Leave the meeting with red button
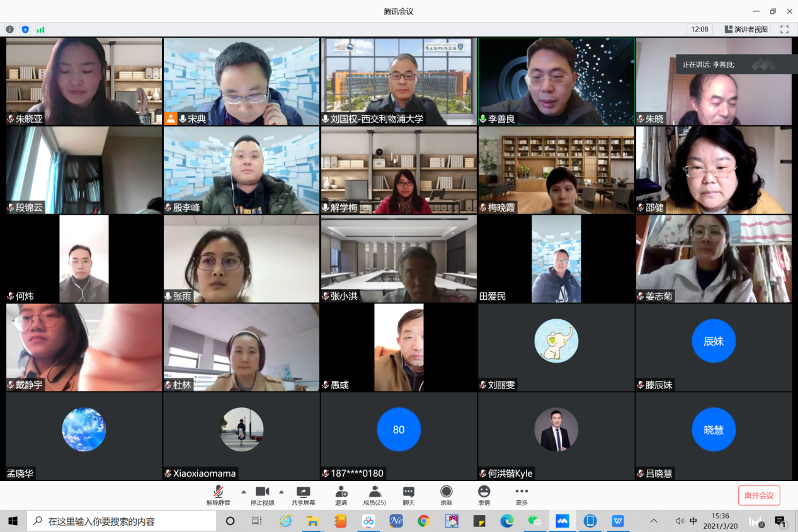Viewport: 798px width, 532px height. click(x=759, y=495)
